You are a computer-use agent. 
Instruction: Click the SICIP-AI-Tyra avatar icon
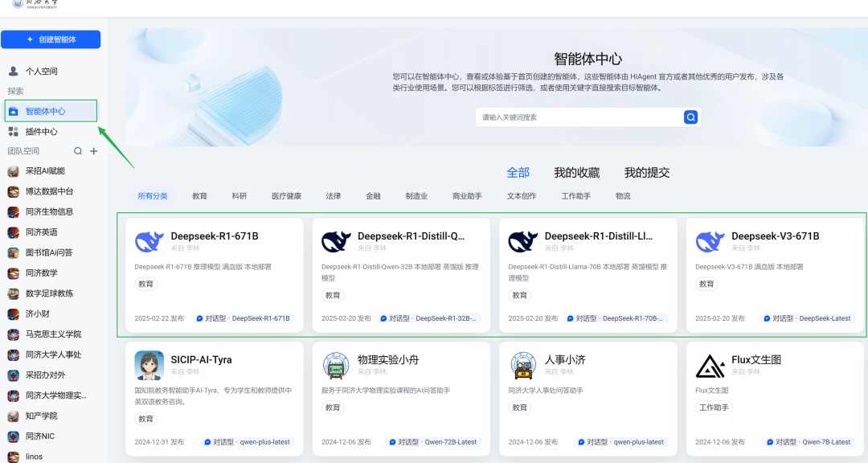[149, 366]
